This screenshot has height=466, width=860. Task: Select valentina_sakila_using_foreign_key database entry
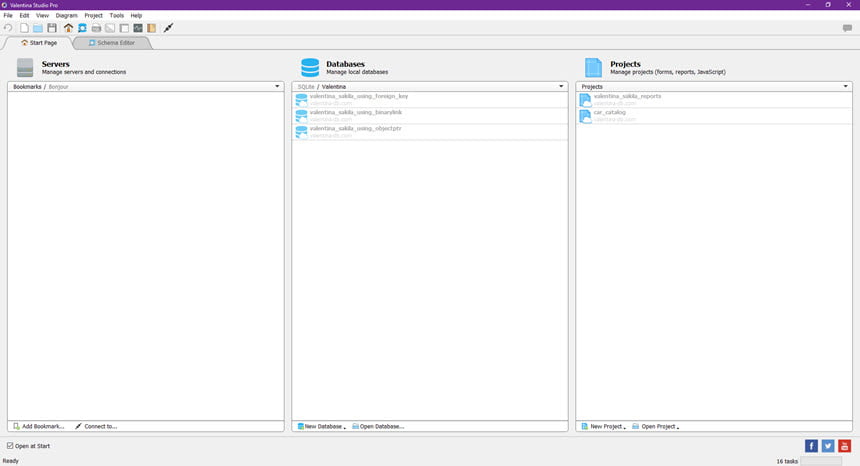[x=430, y=100]
